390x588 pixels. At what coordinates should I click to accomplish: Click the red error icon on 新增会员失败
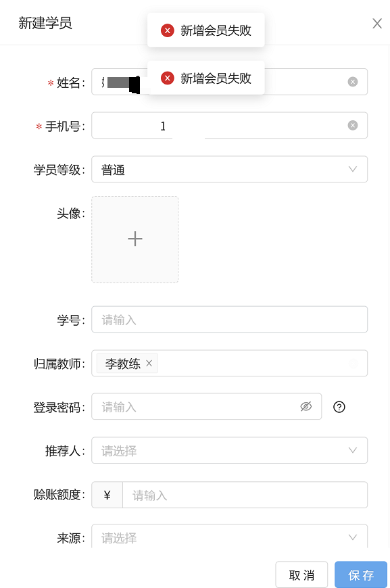click(168, 30)
